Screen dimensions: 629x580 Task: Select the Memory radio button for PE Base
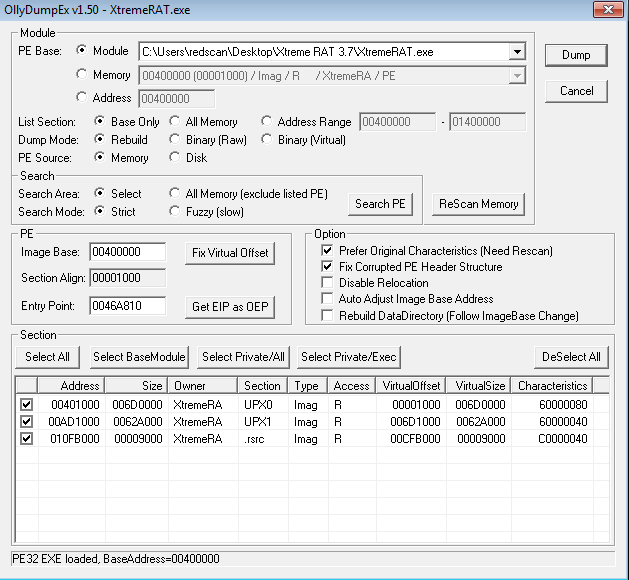tap(82, 74)
